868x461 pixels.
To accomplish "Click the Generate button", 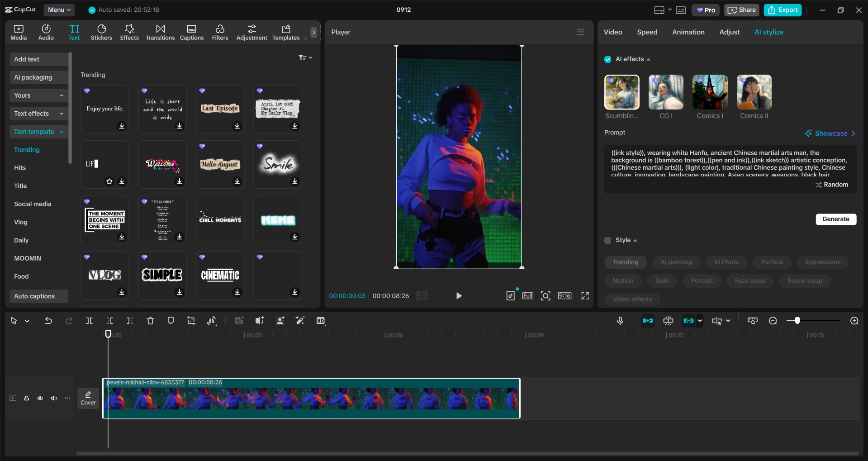I will [x=836, y=219].
